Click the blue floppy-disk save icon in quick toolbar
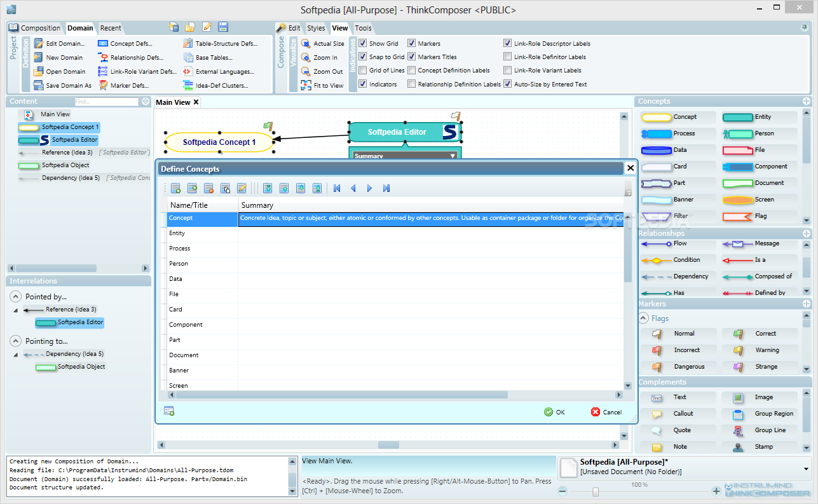The image size is (818, 504). [223, 27]
